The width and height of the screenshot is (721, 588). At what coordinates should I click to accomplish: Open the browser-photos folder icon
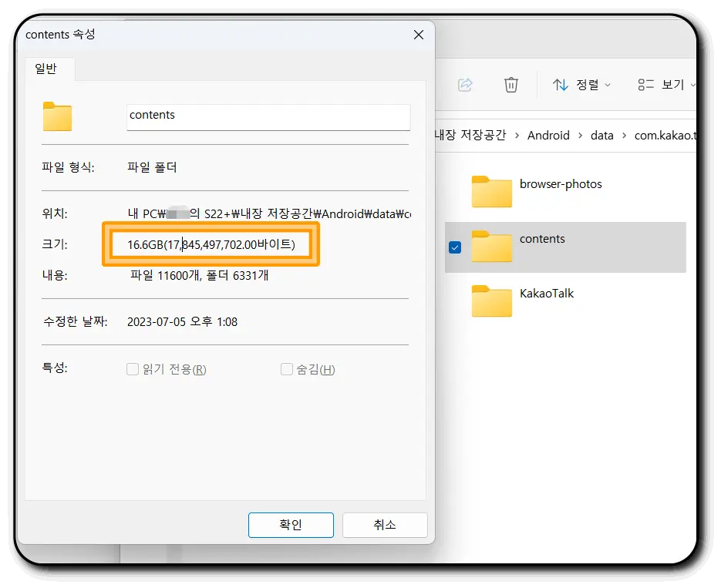click(x=491, y=192)
